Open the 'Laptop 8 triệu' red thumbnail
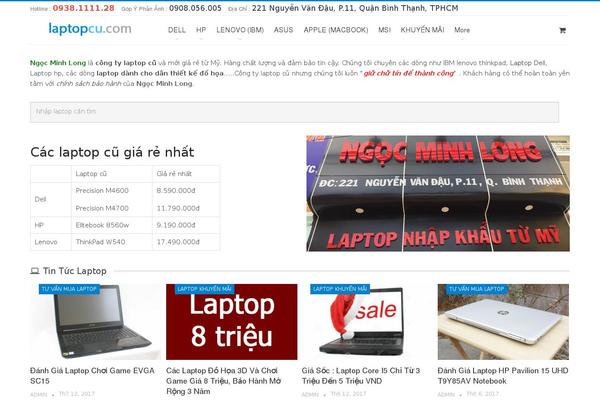This screenshot has height=400, width=600. pyautogui.click(x=232, y=322)
